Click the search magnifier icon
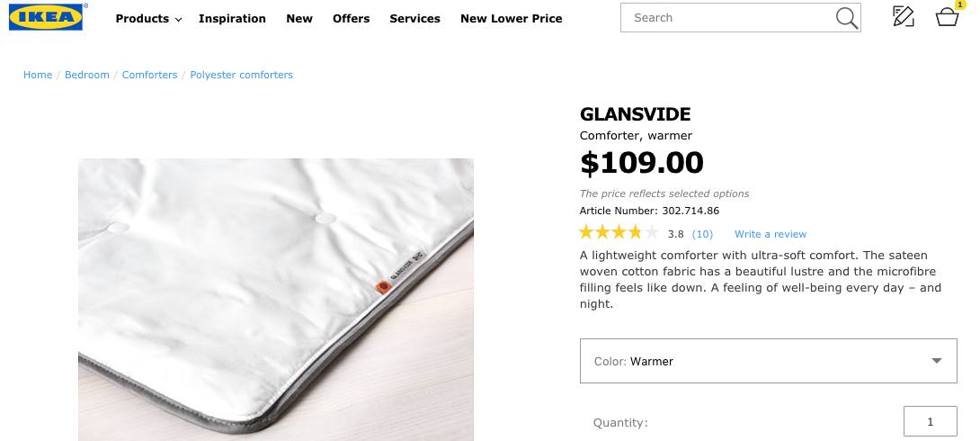This screenshot has width=980, height=441. (x=846, y=18)
